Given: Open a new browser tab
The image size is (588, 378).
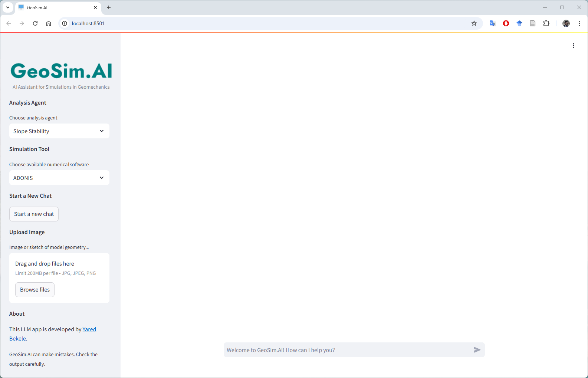Looking at the screenshot, I should pos(109,7).
